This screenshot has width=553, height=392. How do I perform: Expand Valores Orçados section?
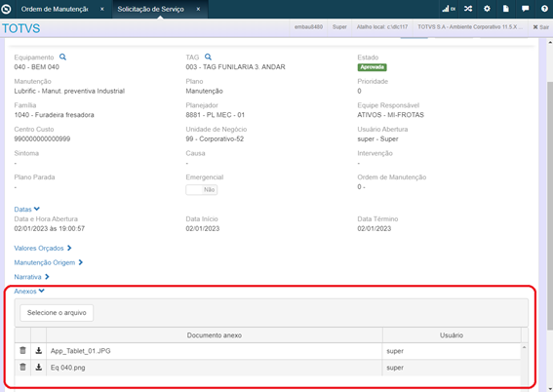click(43, 249)
